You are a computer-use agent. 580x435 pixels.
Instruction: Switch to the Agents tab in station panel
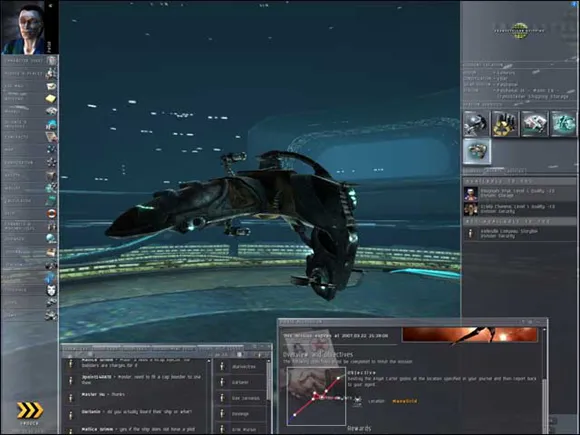493,171
